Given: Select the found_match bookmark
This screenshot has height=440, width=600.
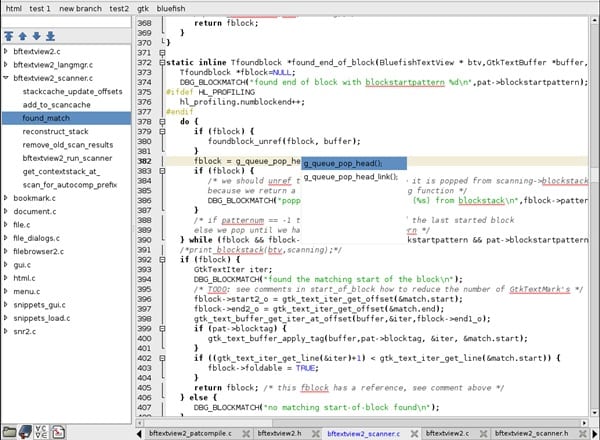Looking at the screenshot, I should pyautogui.click(x=66, y=118).
